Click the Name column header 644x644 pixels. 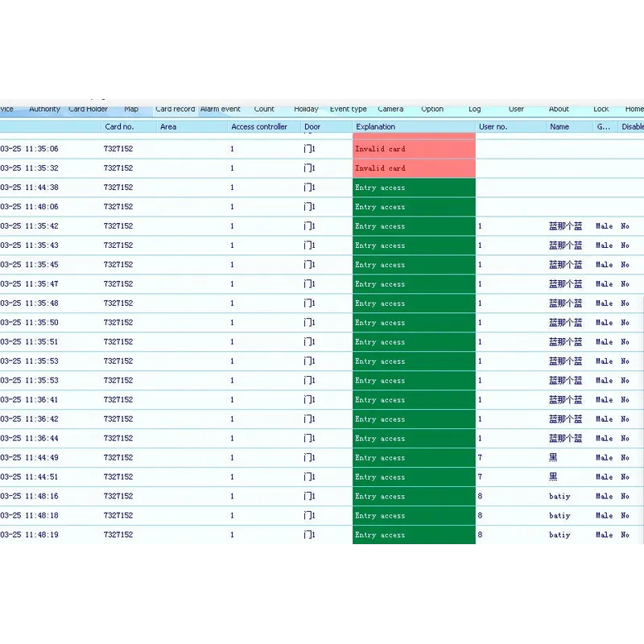pyautogui.click(x=559, y=127)
